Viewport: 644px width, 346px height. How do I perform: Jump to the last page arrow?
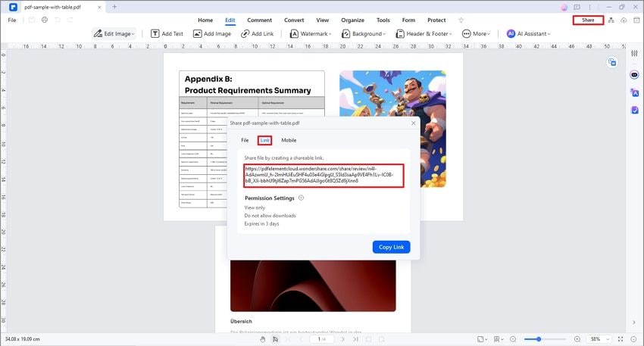355,339
